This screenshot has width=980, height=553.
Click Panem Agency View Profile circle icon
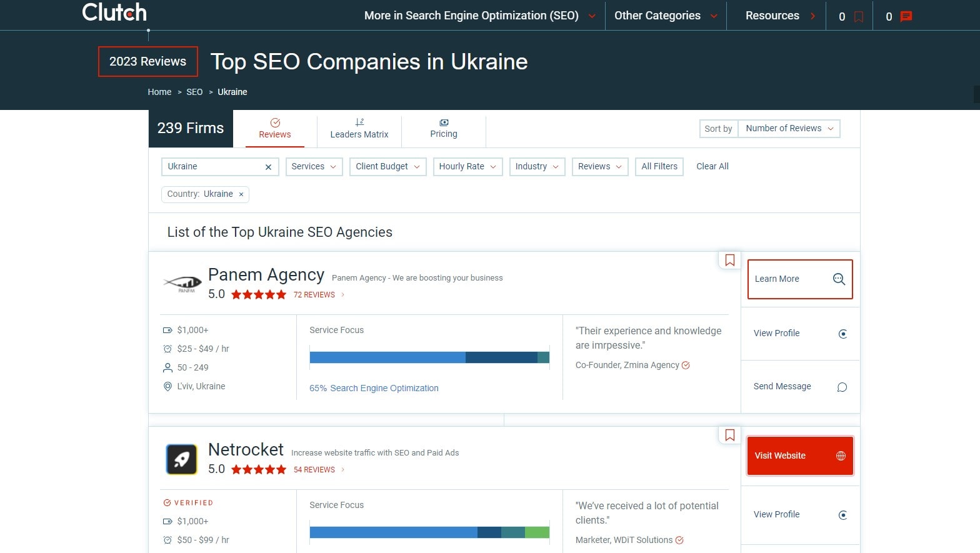(842, 334)
